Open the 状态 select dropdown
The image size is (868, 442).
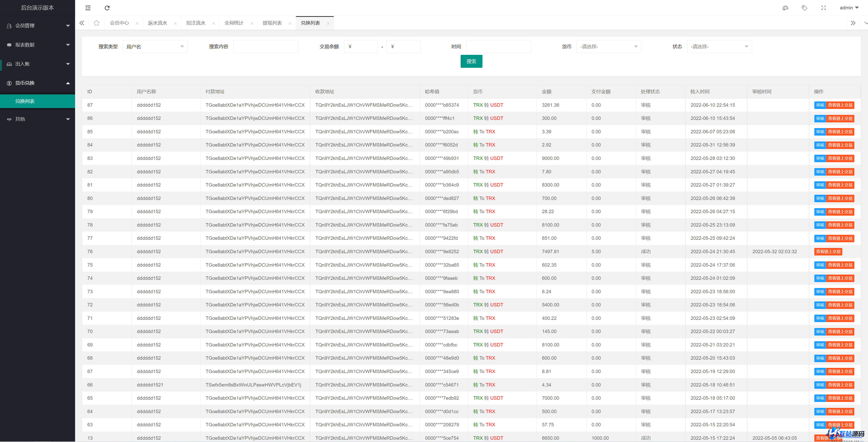(x=719, y=46)
